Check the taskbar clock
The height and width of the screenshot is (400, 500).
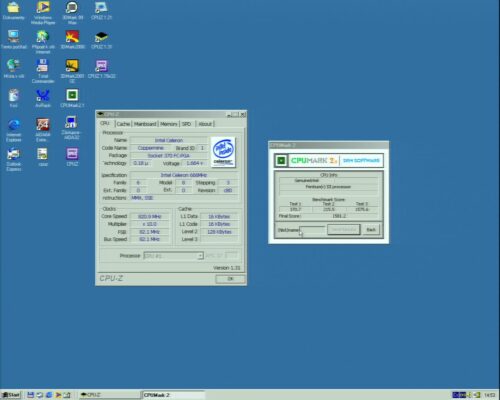[489, 395]
